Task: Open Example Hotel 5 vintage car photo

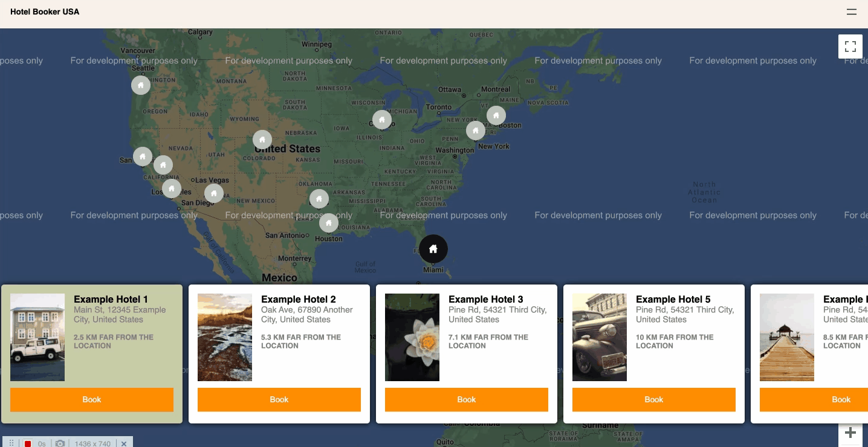Action: [600, 338]
